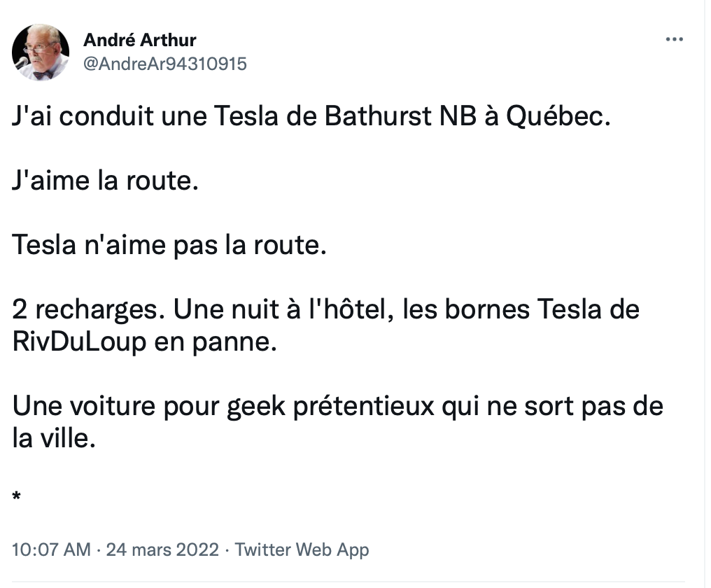Open the three-dot more options menu

tap(675, 39)
